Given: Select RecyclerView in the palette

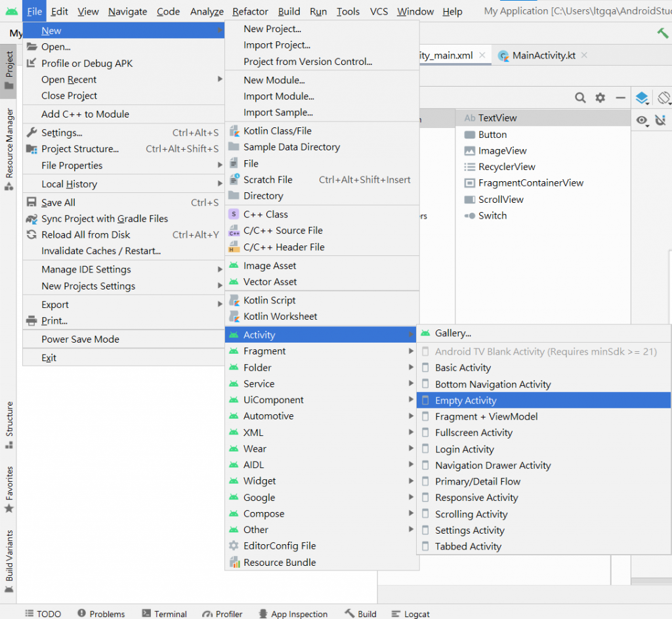Looking at the screenshot, I should pyautogui.click(x=543, y=167).
